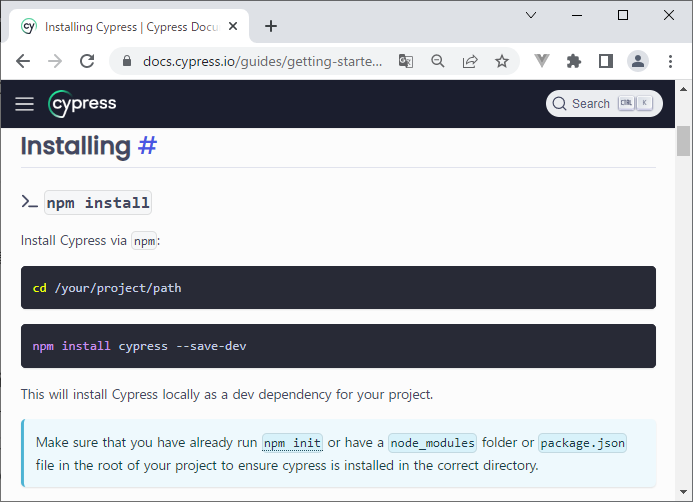The height and width of the screenshot is (502, 693).
Task: Open the hamburger navigation menu
Action: [x=24, y=104]
